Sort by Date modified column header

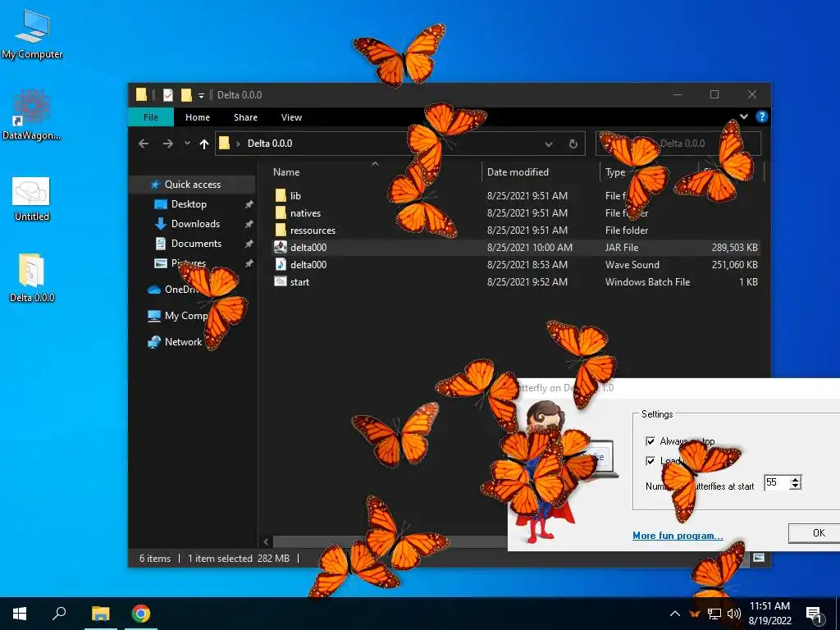518,172
